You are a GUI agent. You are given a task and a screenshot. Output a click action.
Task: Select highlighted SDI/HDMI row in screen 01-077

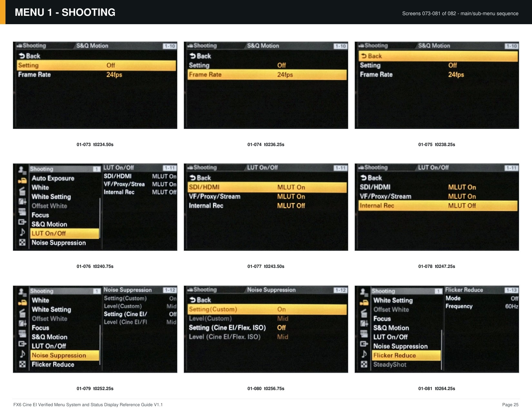click(267, 187)
